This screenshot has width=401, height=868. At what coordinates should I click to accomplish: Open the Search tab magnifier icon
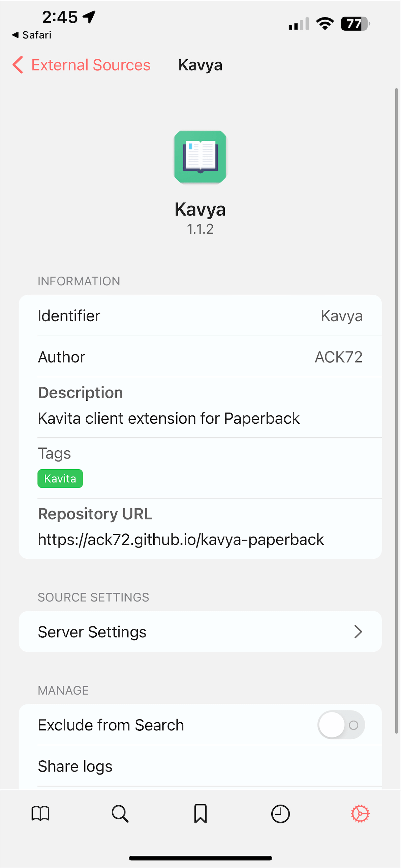pyautogui.click(x=120, y=814)
